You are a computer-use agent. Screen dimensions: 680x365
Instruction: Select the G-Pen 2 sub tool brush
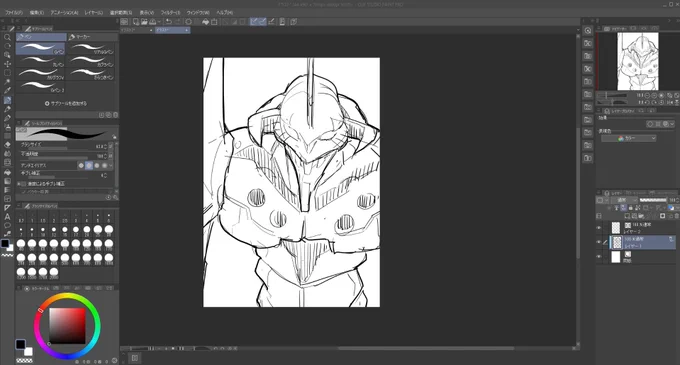pyautogui.click(x=40, y=86)
